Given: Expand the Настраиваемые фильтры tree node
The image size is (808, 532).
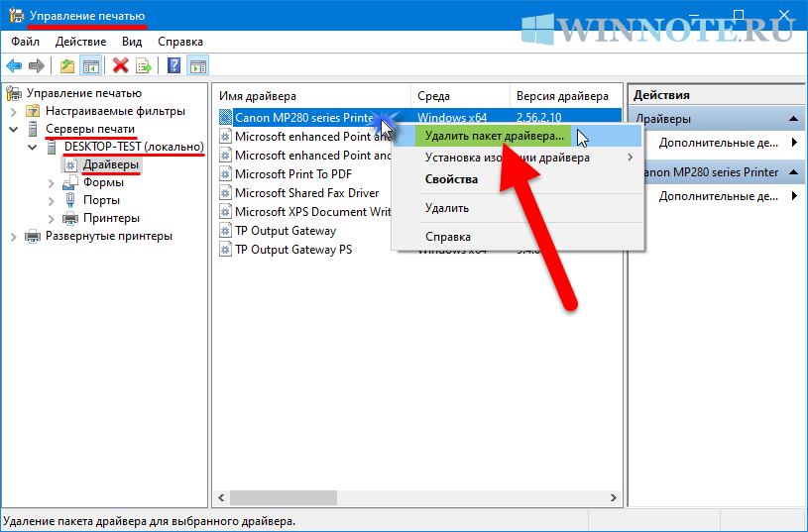Looking at the screenshot, I should pos(14,111).
